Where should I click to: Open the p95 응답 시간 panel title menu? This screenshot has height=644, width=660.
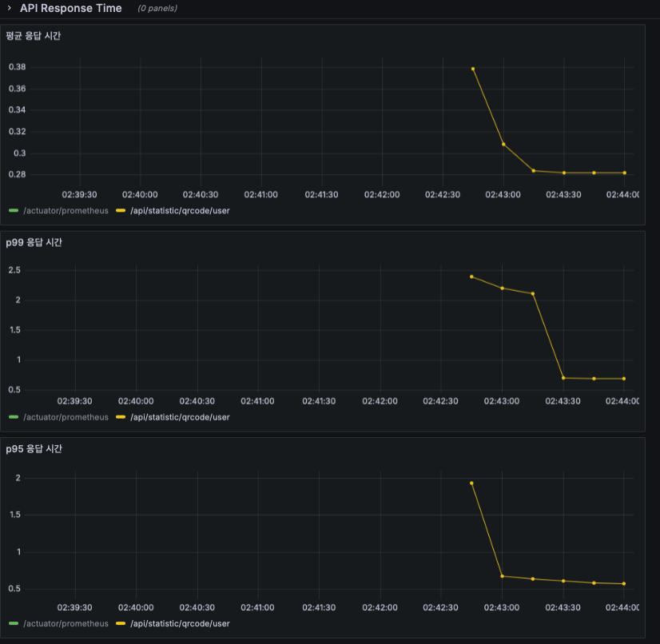coord(34,449)
